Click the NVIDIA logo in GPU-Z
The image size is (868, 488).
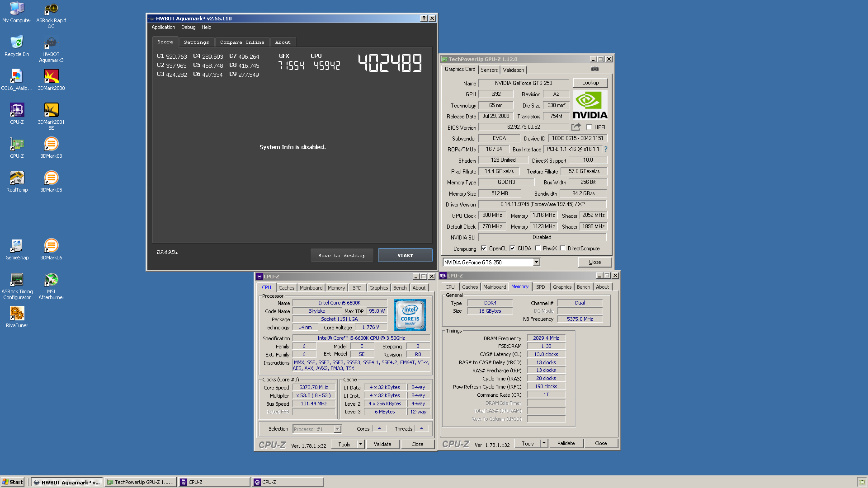[590, 105]
